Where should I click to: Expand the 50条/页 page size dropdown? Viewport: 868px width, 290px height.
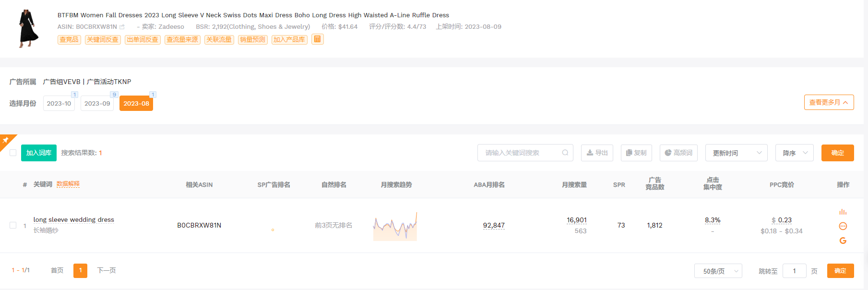point(718,271)
